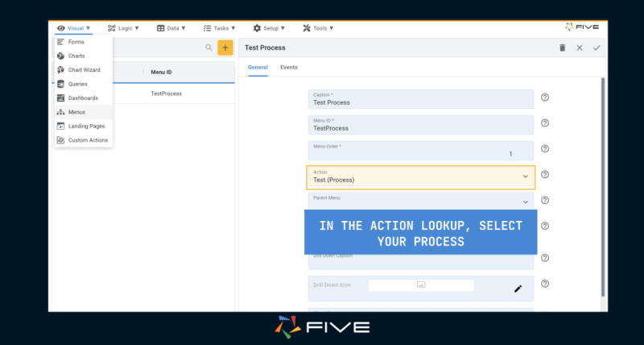
Task: Select Charts from the Visual menu
Action: click(84, 56)
